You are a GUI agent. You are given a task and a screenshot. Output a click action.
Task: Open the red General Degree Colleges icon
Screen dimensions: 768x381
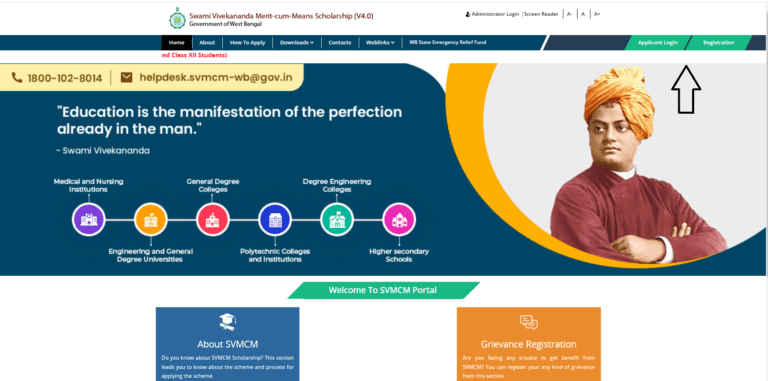(x=213, y=219)
